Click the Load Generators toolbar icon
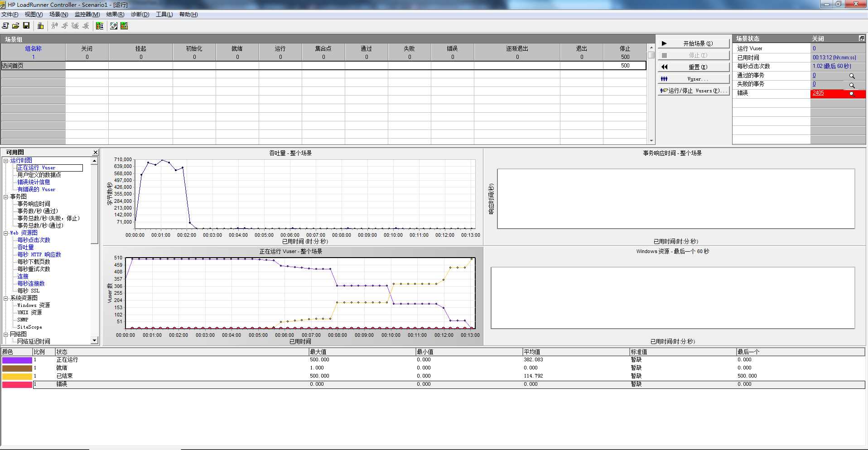868x450 pixels. (x=41, y=26)
